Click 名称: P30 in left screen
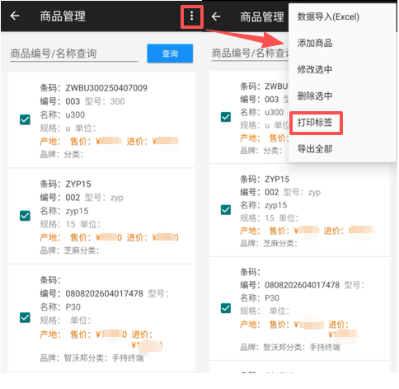The height and width of the screenshot is (389, 399). (x=60, y=307)
